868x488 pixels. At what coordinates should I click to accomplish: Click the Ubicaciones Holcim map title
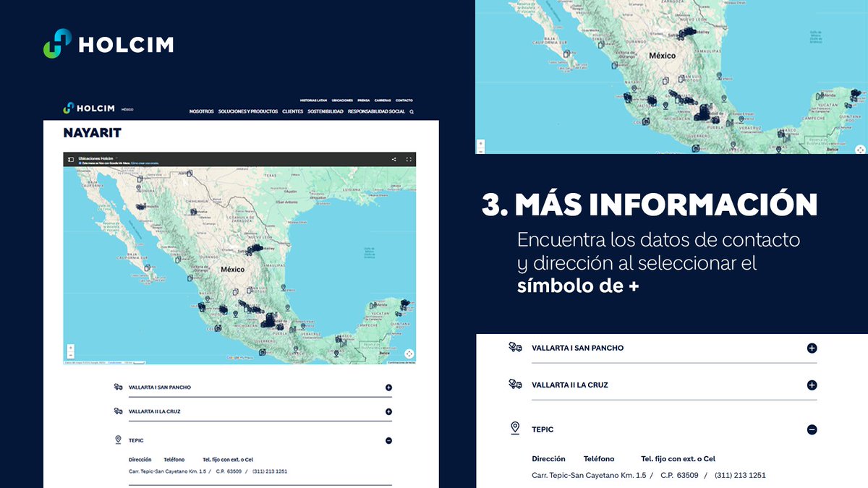95,157
